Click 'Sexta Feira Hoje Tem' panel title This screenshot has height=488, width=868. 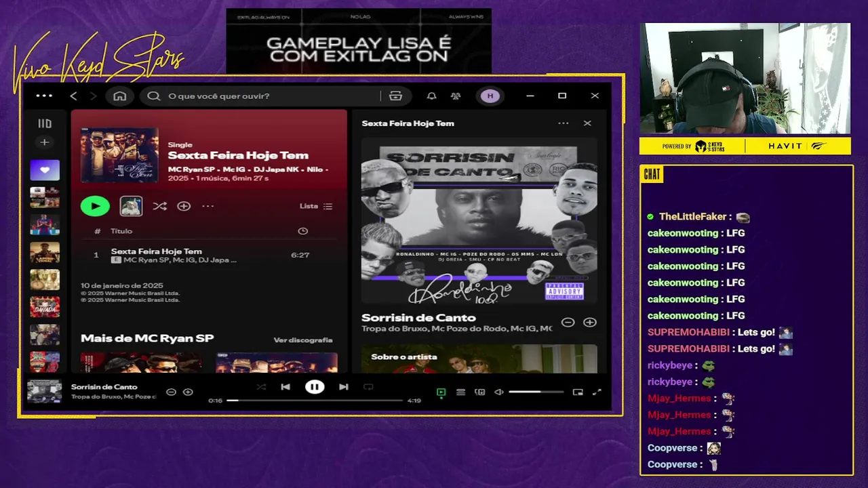tap(408, 123)
